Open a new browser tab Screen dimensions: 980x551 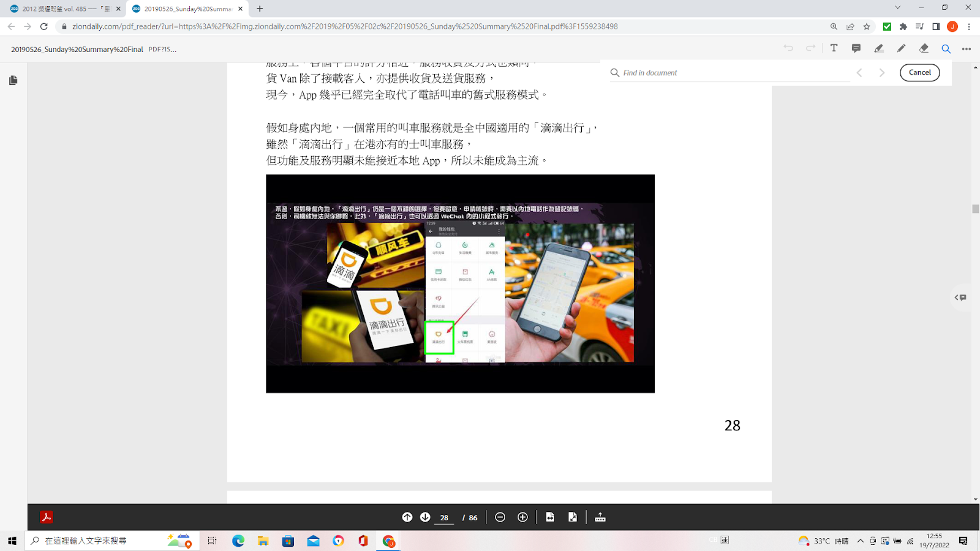(x=260, y=9)
